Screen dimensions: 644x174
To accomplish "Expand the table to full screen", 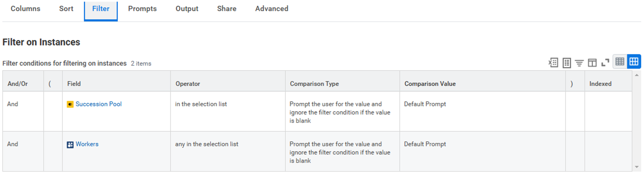I will click(605, 62).
